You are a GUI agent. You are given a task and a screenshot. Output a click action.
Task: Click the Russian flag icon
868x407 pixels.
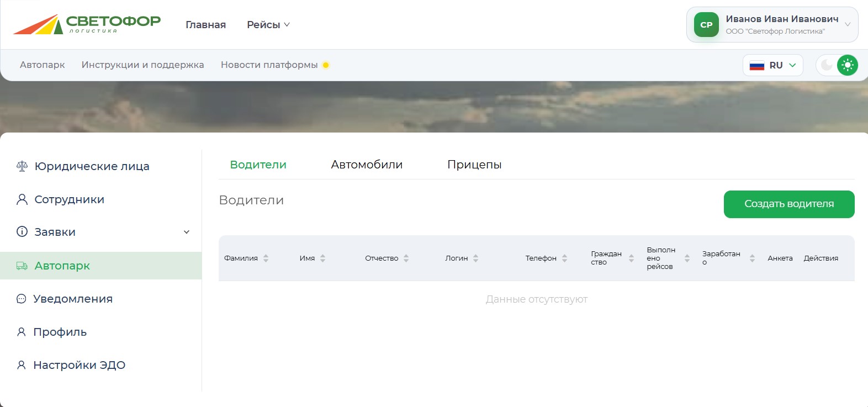[x=757, y=65]
